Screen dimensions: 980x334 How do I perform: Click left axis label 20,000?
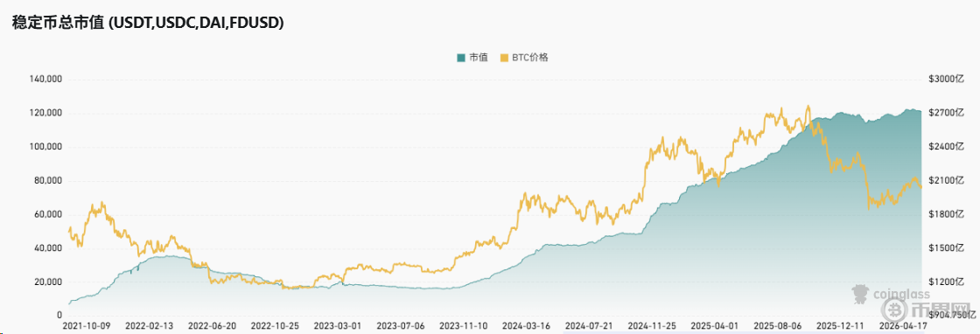48,282
